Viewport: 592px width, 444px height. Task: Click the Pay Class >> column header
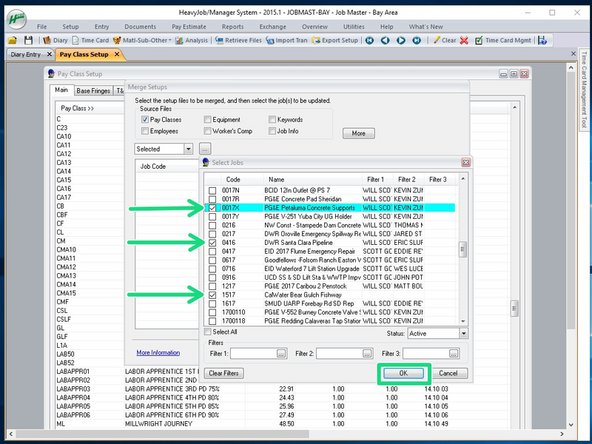pyautogui.click(x=77, y=108)
